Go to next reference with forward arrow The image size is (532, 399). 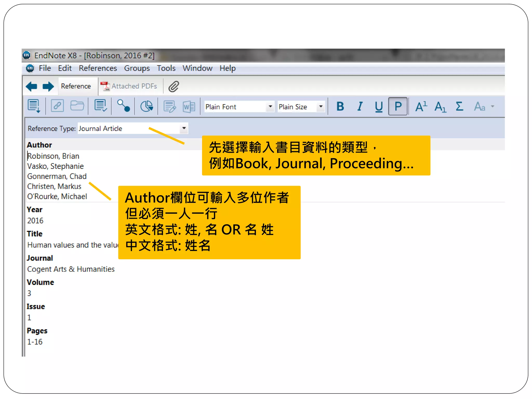click(x=48, y=86)
